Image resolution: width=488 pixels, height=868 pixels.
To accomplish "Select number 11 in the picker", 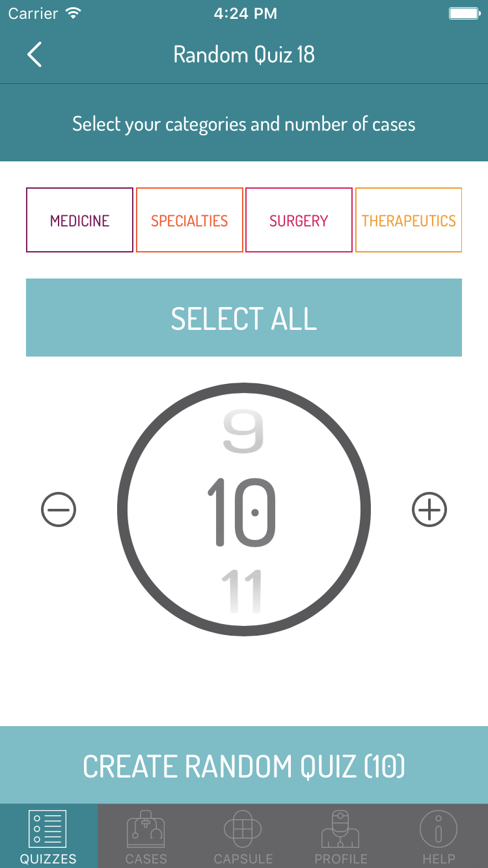I will (x=242, y=591).
